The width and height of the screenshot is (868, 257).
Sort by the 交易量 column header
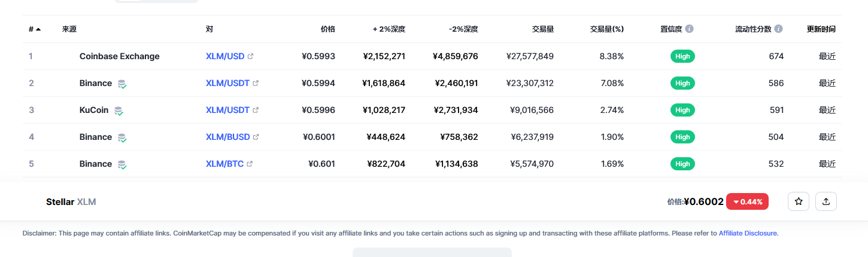pyautogui.click(x=542, y=29)
